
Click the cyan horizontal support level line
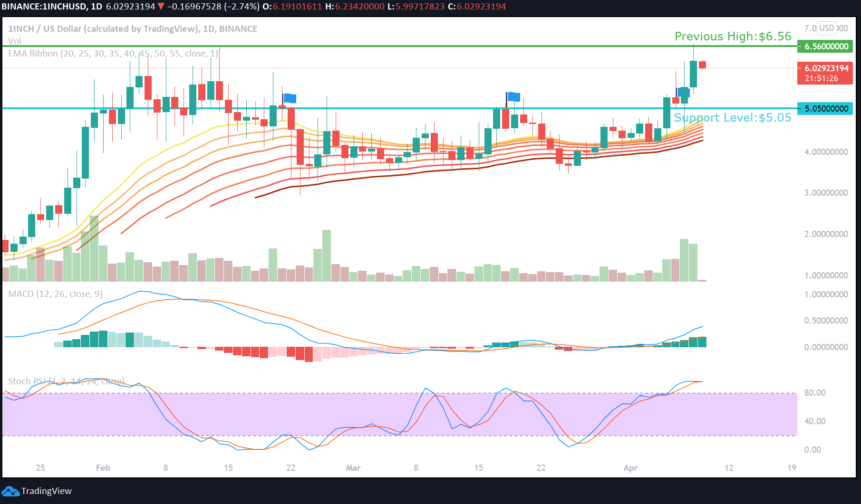pyautogui.click(x=399, y=108)
